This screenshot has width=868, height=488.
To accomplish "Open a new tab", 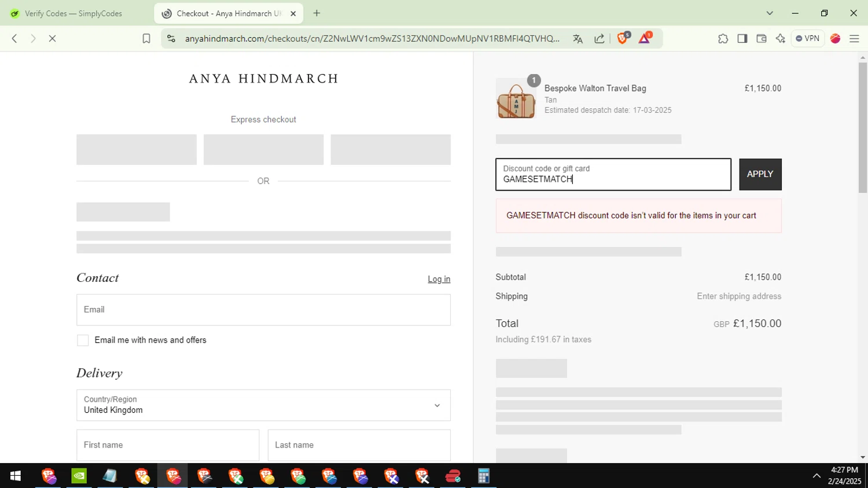I will tap(317, 13).
